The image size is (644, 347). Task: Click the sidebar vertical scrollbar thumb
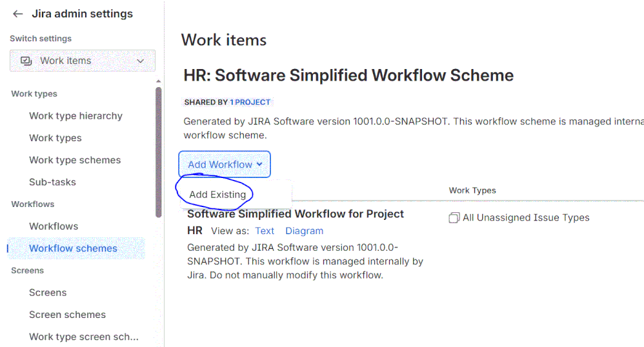pos(159,152)
